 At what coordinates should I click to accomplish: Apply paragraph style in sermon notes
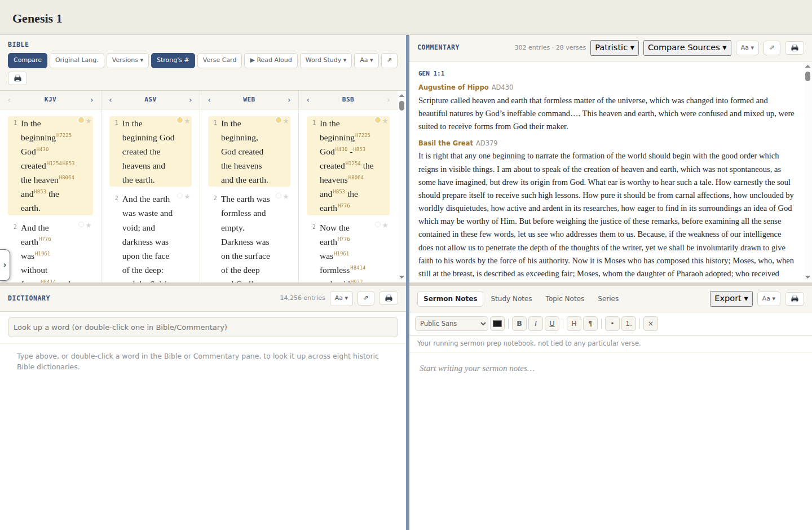[x=590, y=324]
